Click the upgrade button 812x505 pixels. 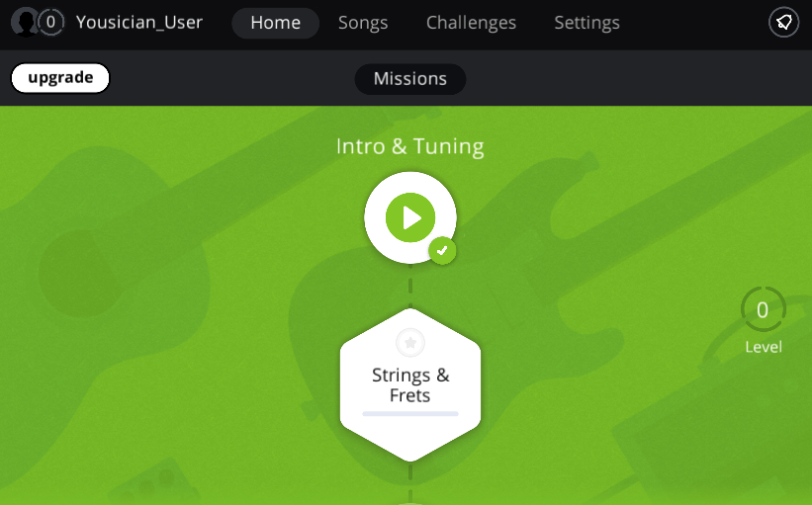pos(60,78)
